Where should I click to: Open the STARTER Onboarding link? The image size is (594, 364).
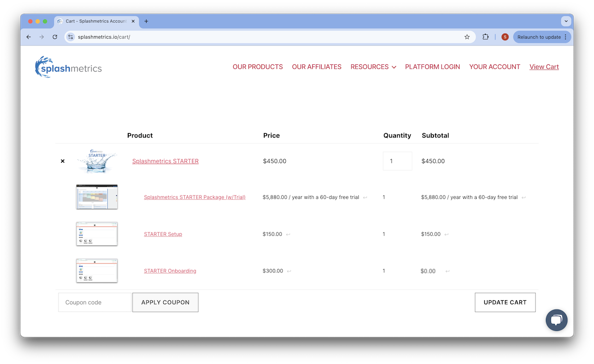pyautogui.click(x=170, y=271)
